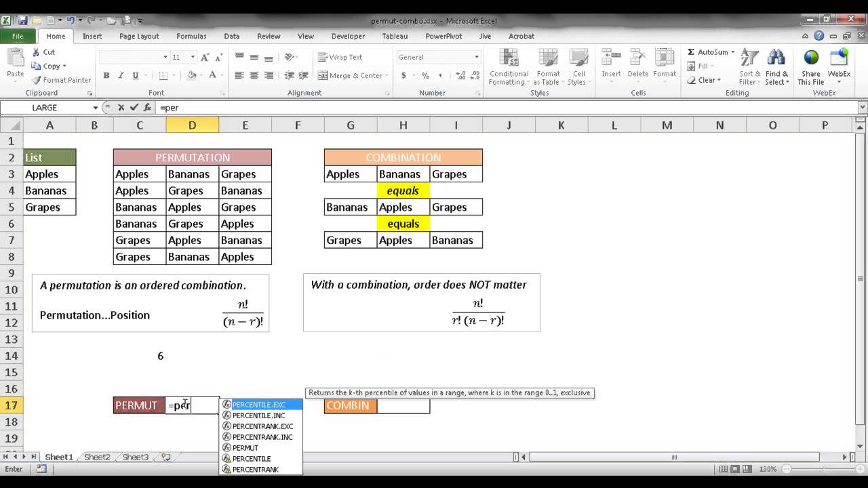Open the AutoSum dropdown arrow

(733, 52)
